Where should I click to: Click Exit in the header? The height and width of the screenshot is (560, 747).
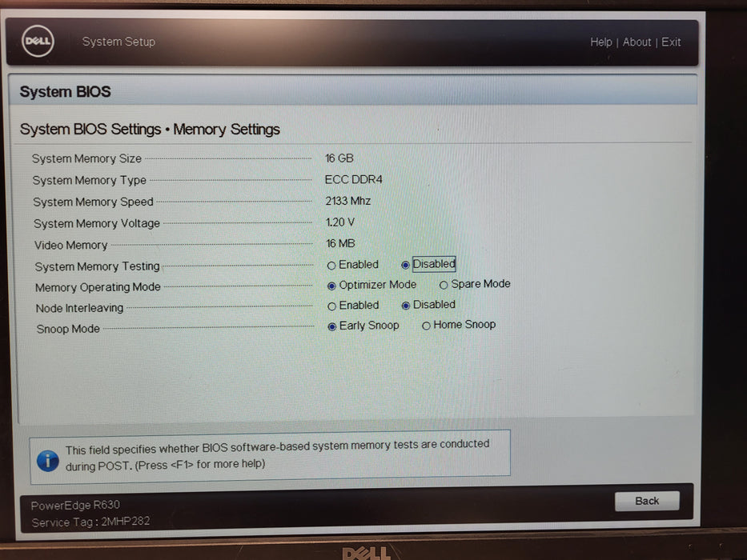(x=671, y=42)
